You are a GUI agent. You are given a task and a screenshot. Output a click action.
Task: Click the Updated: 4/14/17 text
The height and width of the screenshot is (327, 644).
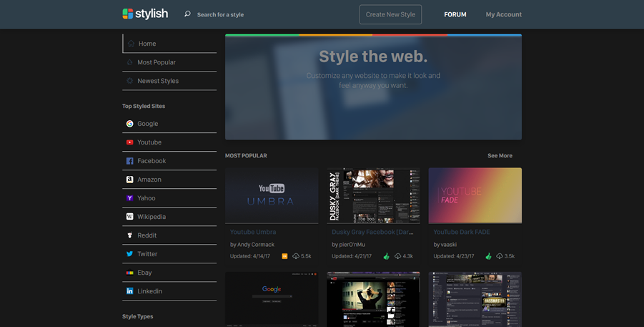coord(249,256)
